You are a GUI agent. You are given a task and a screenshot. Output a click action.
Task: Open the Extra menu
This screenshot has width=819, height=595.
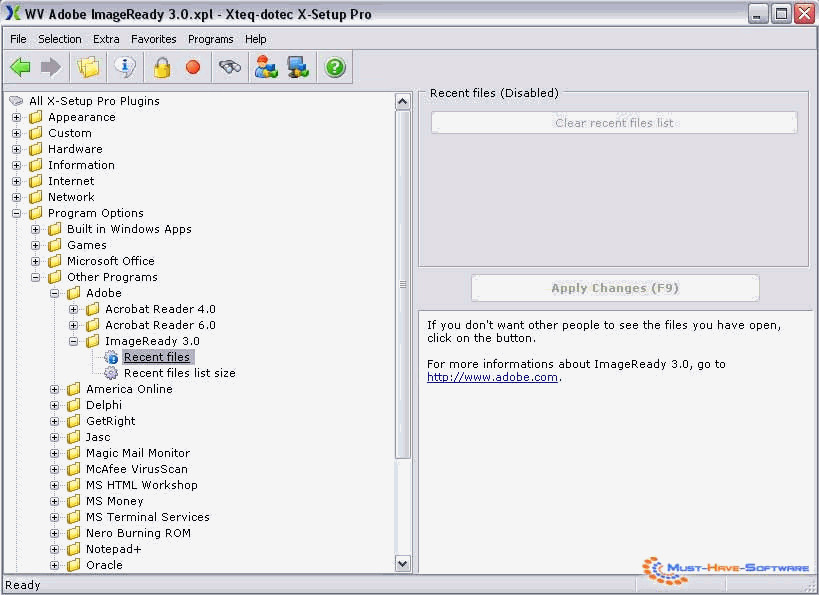(106, 39)
